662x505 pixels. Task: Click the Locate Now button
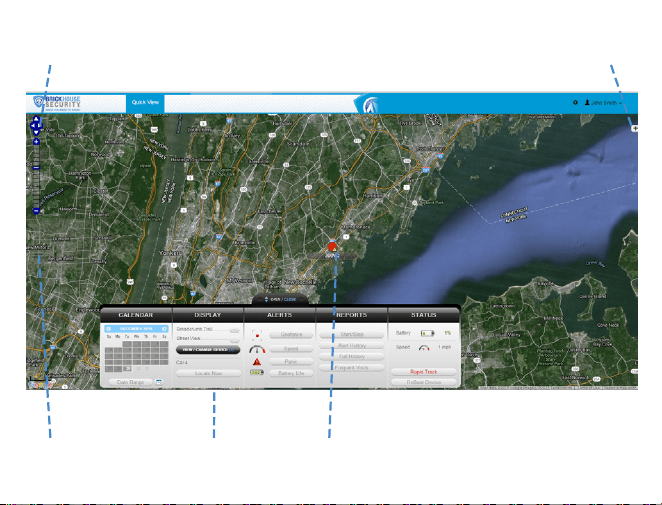[x=208, y=373]
